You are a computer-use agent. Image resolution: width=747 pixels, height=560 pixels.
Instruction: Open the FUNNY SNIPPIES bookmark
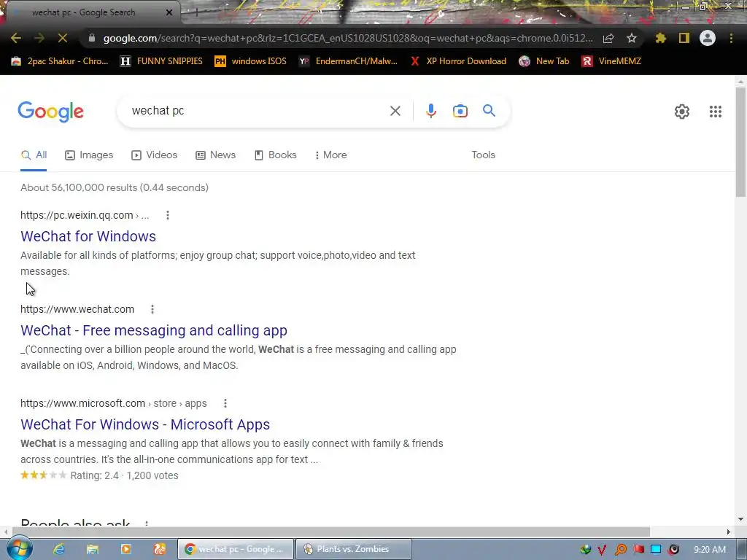pos(161,61)
